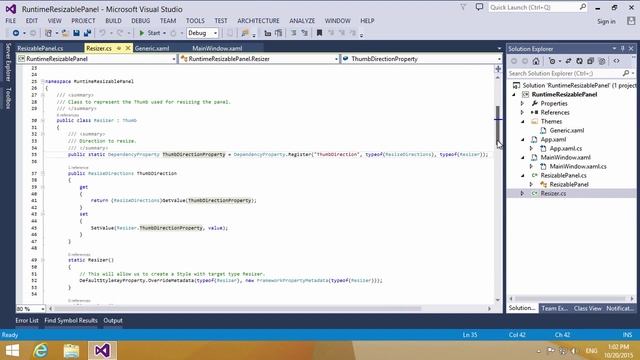Click the Quick Launch search box

click(x=537, y=7)
